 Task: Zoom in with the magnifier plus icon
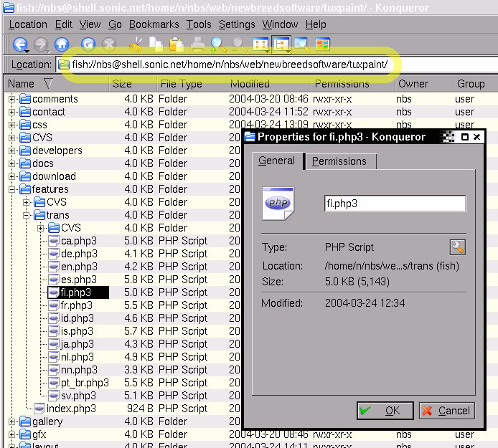[218, 44]
